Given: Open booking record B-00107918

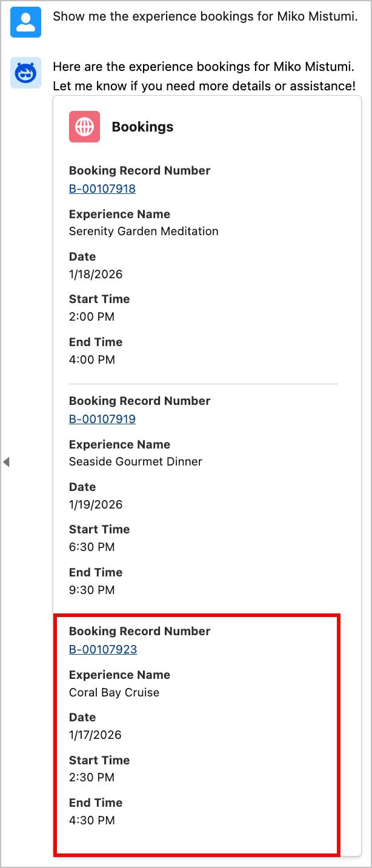Looking at the screenshot, I should (102, 189).
